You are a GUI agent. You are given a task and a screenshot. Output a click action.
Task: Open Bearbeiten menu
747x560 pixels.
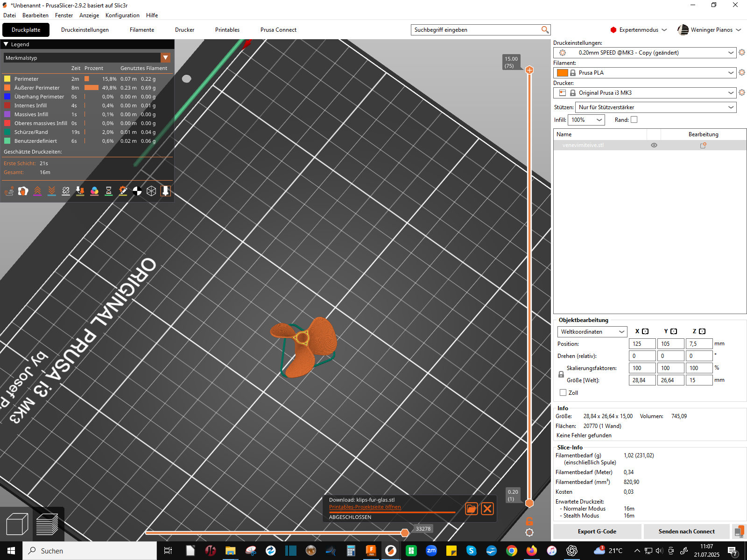(35, 15)
